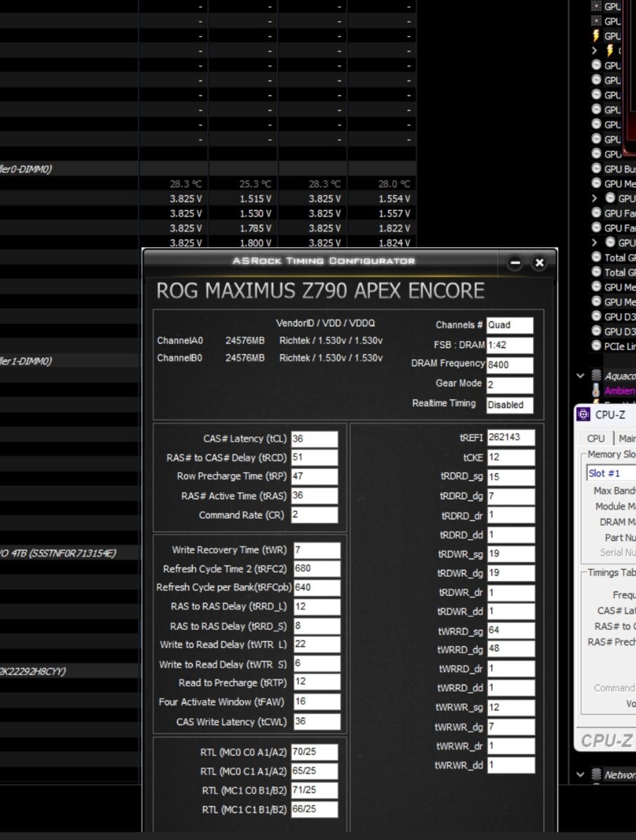Minimize the ASRock Timing Configurator window
Image resolution: width=636 pixels, height=840 pixels.
click(x=516, y=263)
